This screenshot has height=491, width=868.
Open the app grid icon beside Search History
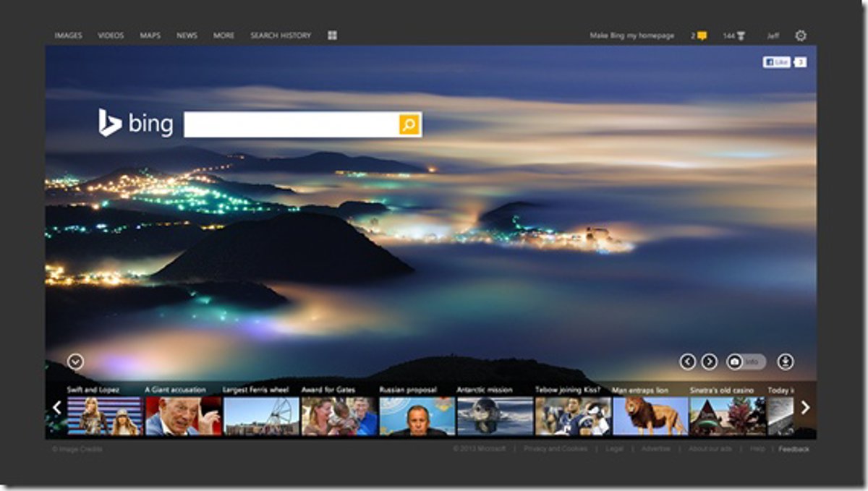332,35
